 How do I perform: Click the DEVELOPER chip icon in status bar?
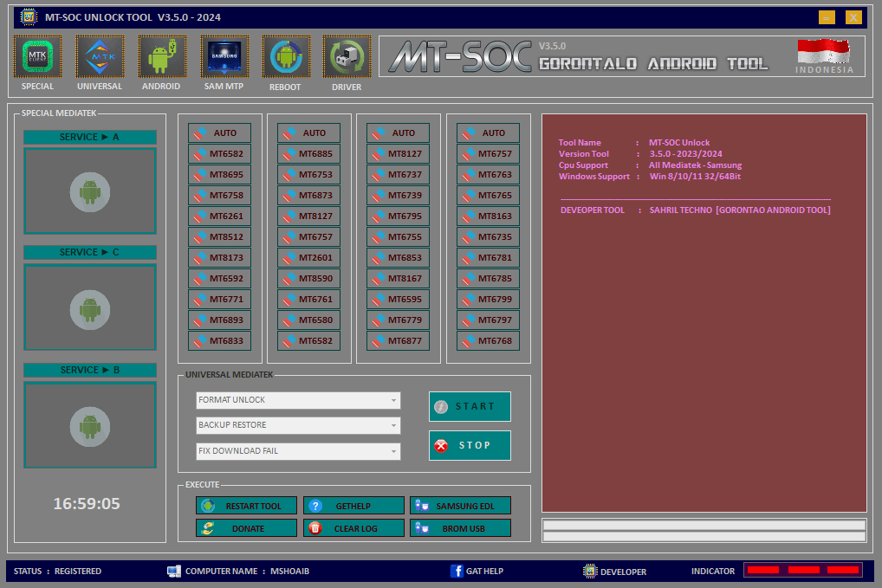tap(590, 571)
